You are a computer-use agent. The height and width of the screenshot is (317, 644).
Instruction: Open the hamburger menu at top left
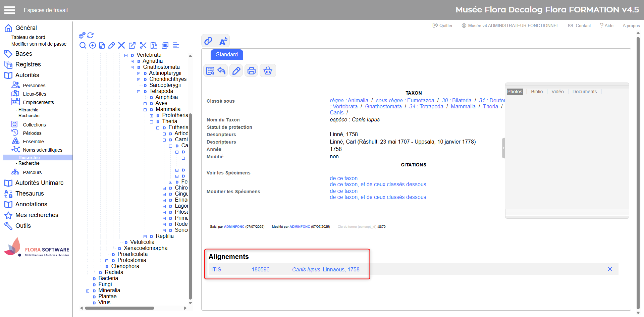tap(10, 10)
